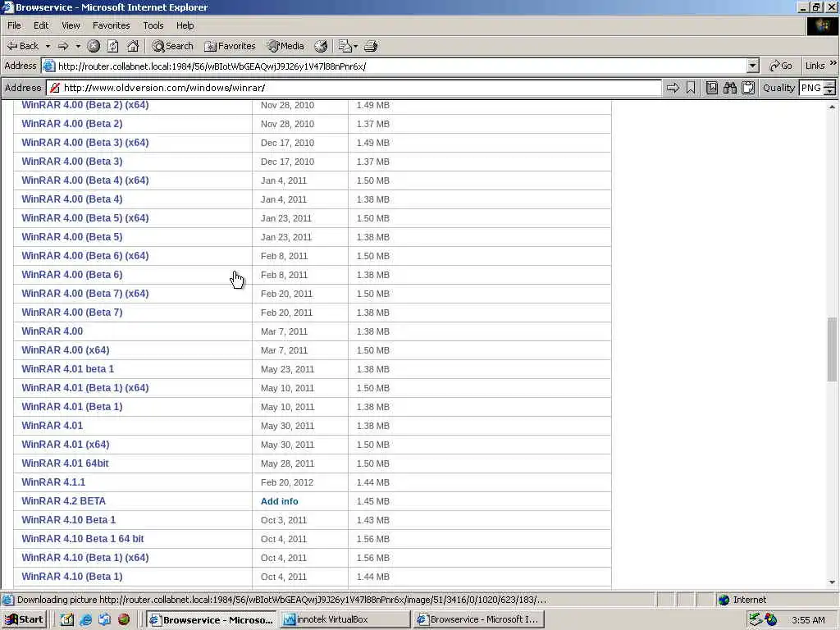Open the Search pane button

click(172, 46)
